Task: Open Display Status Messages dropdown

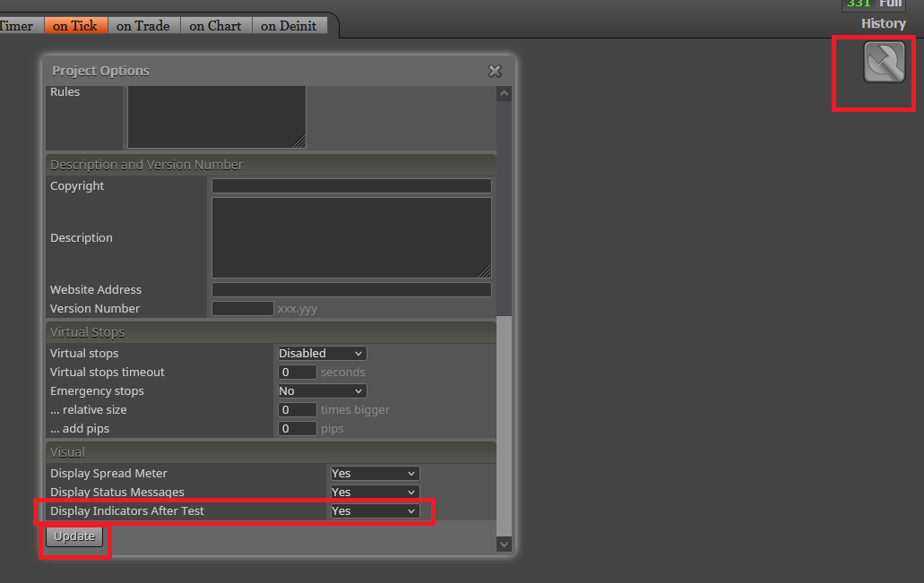Action: (x=375, y=493)
